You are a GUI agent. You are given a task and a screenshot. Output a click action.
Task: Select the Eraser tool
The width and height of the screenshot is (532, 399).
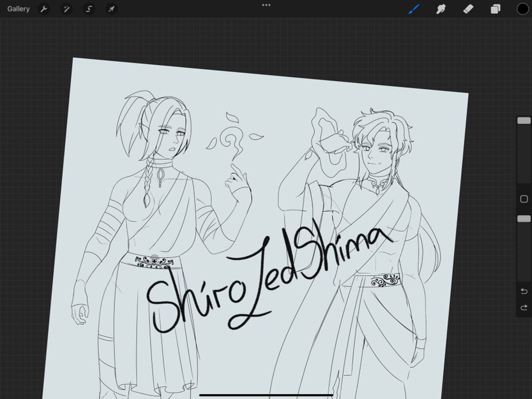point(468,9)
